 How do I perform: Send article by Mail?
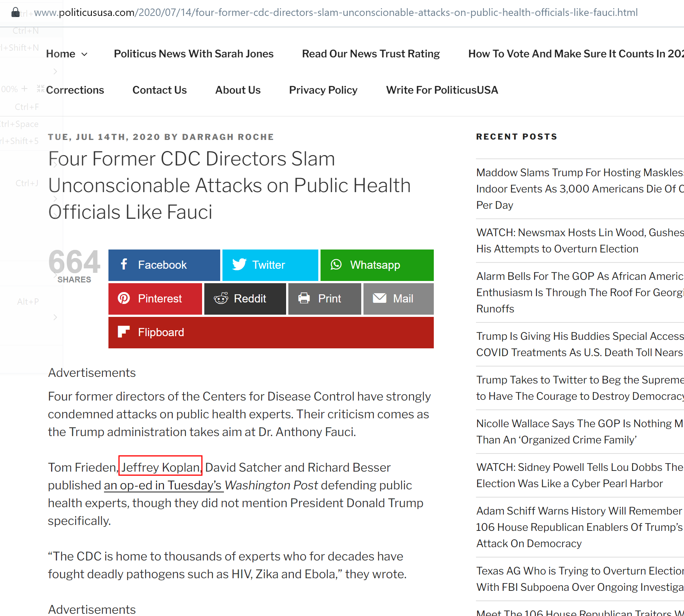click(x=398, y=299)
